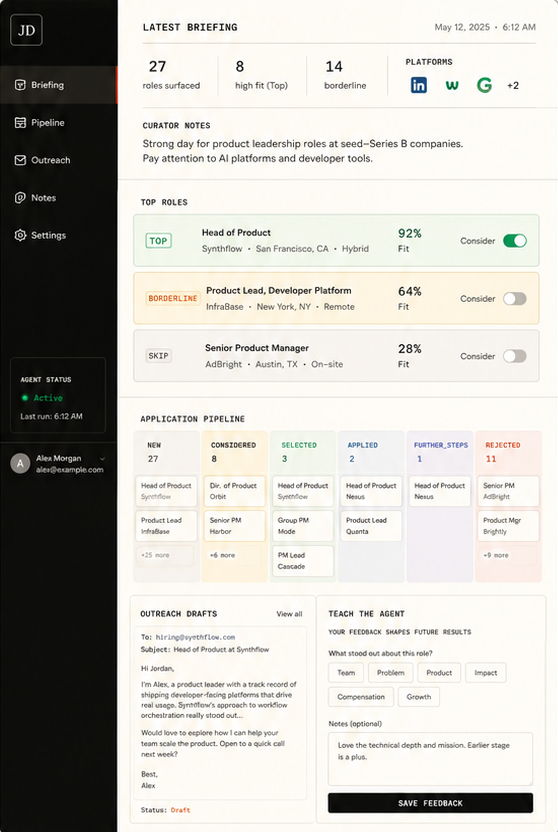Open Senior PM Harbor card

click(x=234, y=525)
